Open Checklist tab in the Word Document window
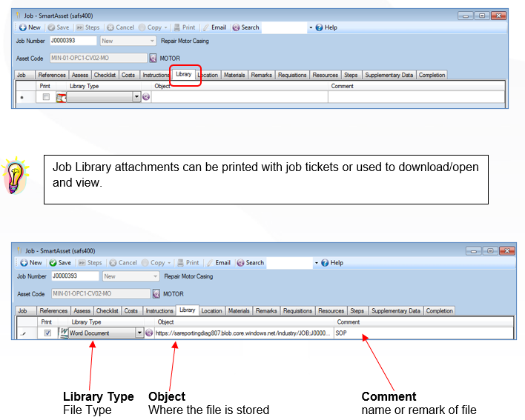Viewport: 525px width, 420px height. coord(107,310)
